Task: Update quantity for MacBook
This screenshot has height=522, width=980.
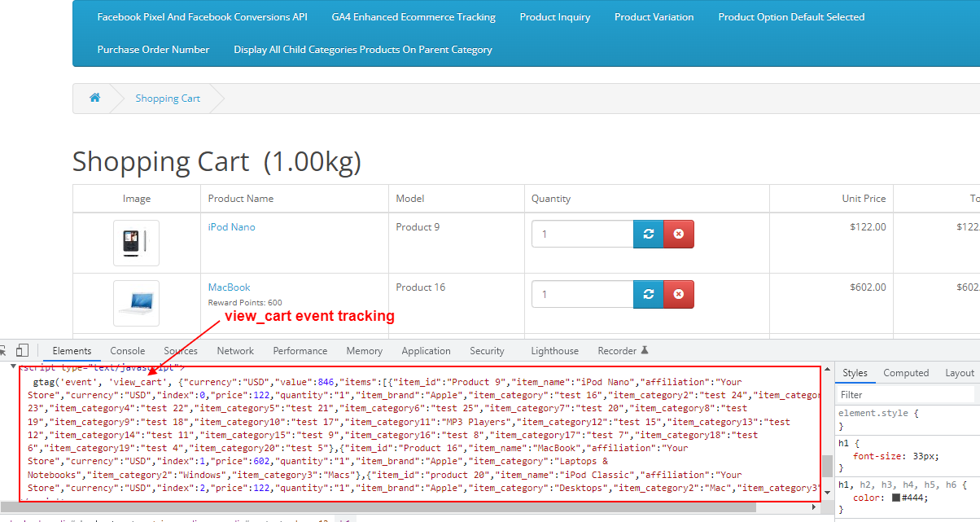Action: [648, 294]
